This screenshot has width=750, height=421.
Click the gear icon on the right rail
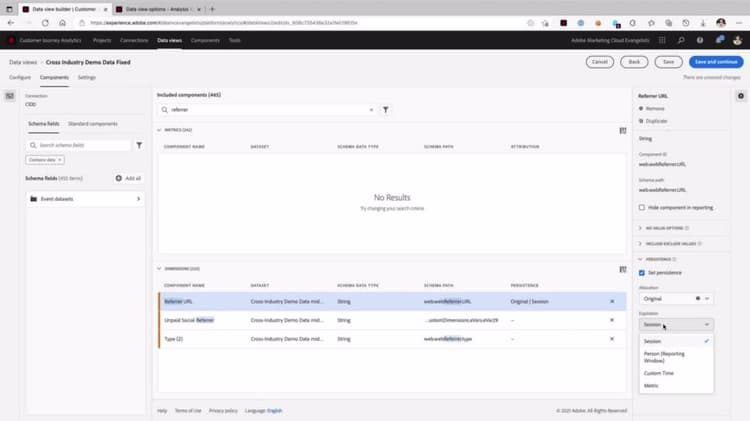[740, 96]
